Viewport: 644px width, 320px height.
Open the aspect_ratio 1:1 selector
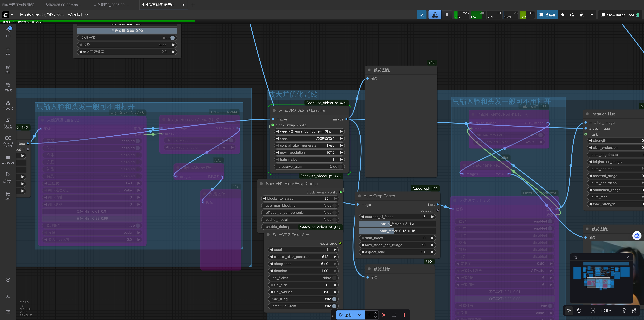[x=397, y=252]
